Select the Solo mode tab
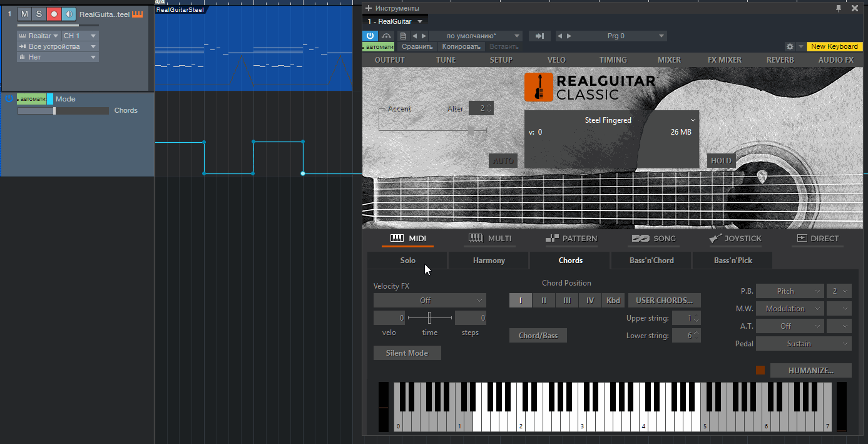This screenshot has height=444, width=868. coord(407,261)
